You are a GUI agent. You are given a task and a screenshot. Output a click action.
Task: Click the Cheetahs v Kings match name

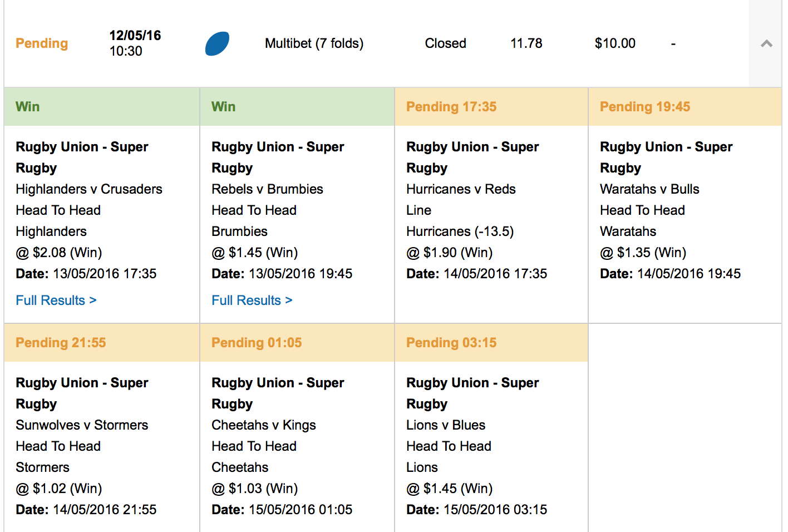pyautogui.click(x=264, y=425)
